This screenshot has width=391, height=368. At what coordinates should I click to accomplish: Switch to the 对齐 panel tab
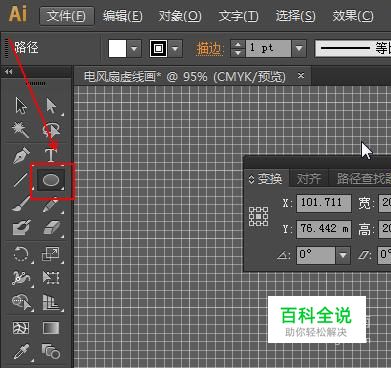[309, 179]
